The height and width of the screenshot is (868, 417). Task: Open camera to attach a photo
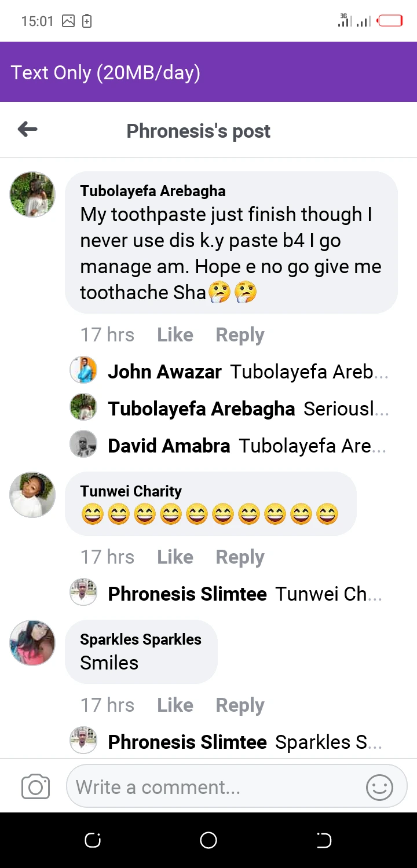35,787
